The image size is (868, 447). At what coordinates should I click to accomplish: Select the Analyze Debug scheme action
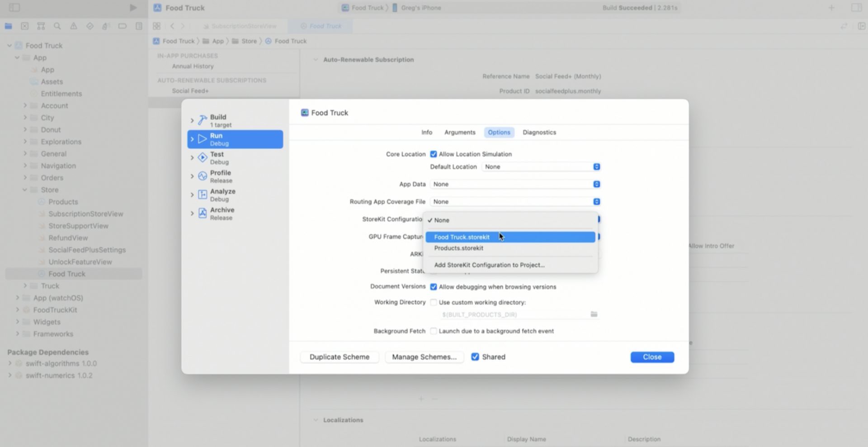click(235, 195)
